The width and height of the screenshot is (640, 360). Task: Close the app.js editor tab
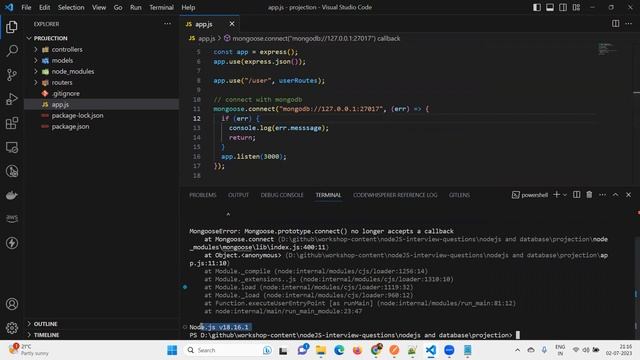[231, 24]
